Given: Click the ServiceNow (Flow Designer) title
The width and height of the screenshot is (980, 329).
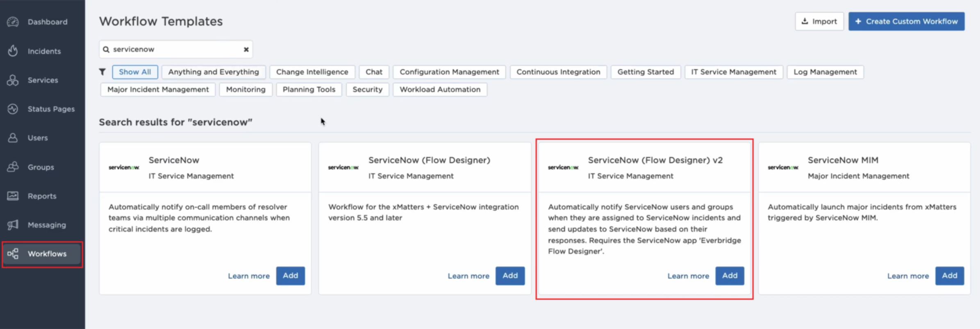Looking at the screenshot, I should (429, 160).
